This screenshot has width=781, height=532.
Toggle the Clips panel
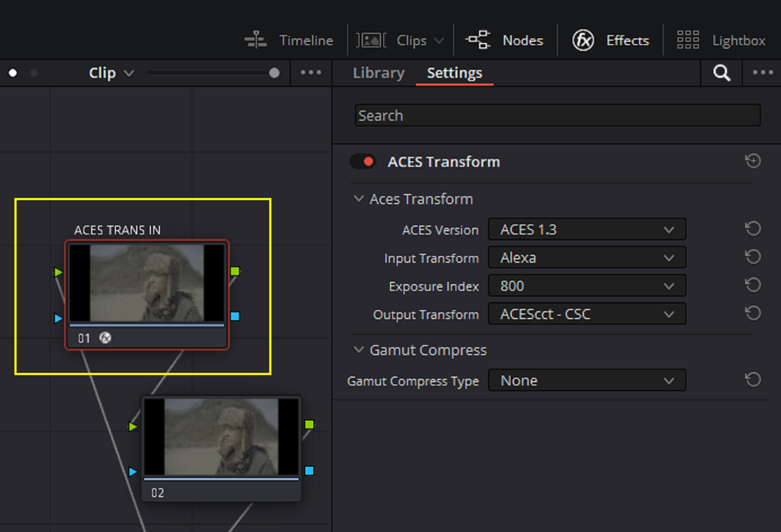(391, 41)
